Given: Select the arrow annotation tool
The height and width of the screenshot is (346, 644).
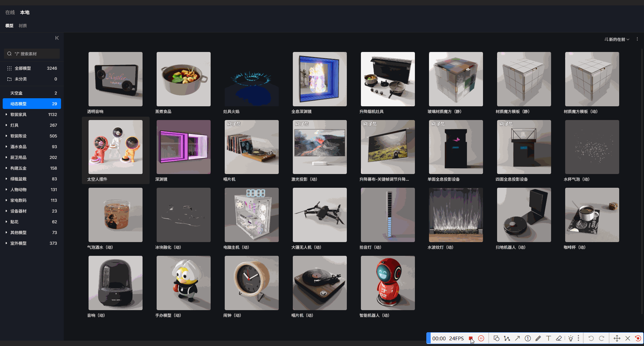Looking at the screenshot, I should pos(517,338).
